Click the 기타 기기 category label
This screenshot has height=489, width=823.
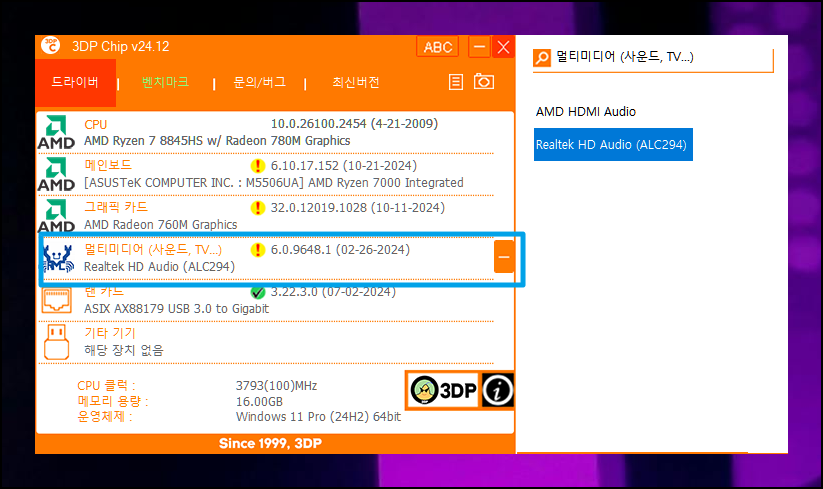[x=110, y=333]
